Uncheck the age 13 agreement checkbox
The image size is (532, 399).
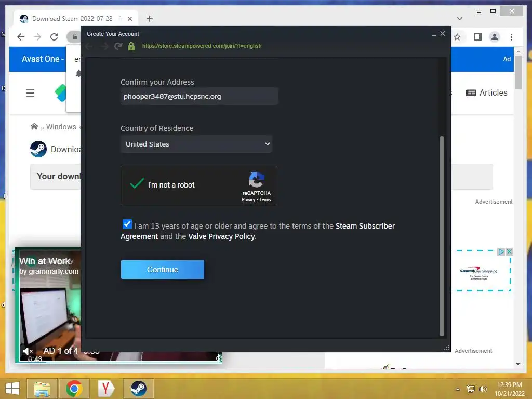click(127, 224)
